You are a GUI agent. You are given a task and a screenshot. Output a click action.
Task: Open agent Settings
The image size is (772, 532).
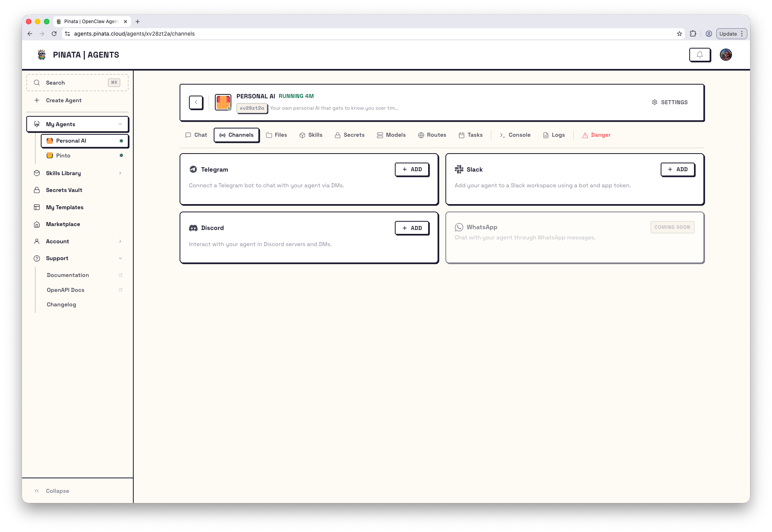point(670,102)
